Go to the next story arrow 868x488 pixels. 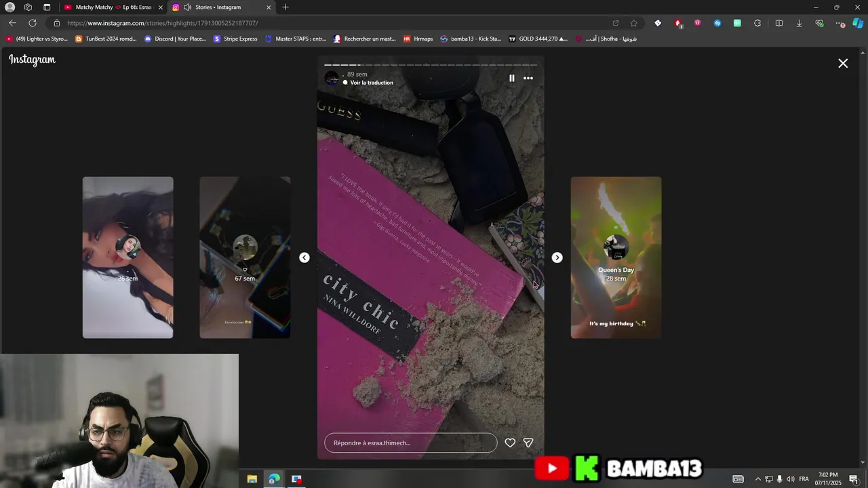557,258
